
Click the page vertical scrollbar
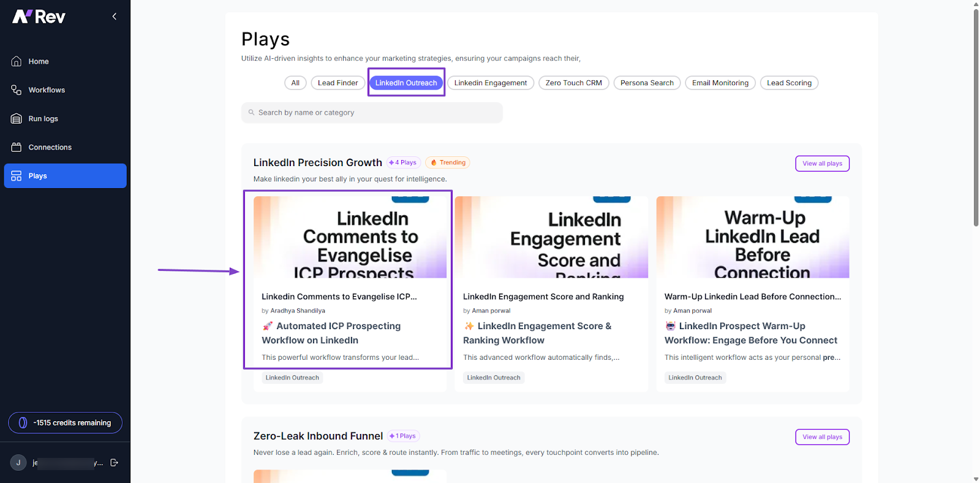tap(976, 118)
